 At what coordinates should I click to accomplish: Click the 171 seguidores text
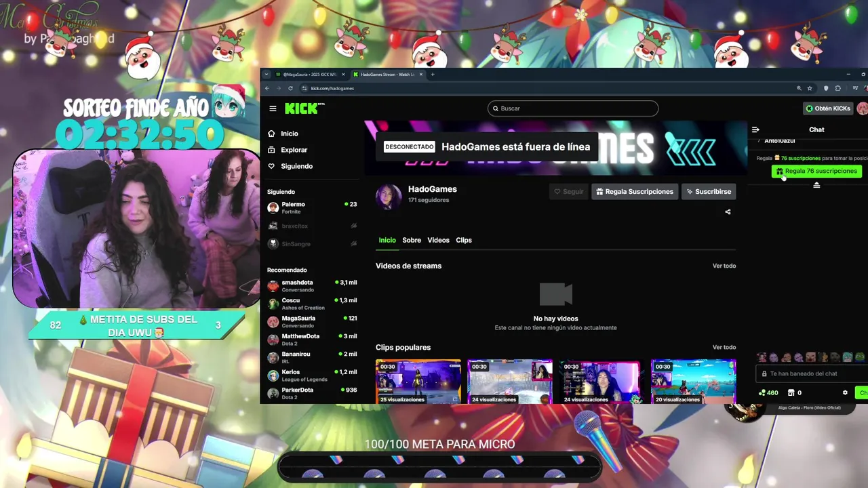pyautogui.click(x=429, y=200)
